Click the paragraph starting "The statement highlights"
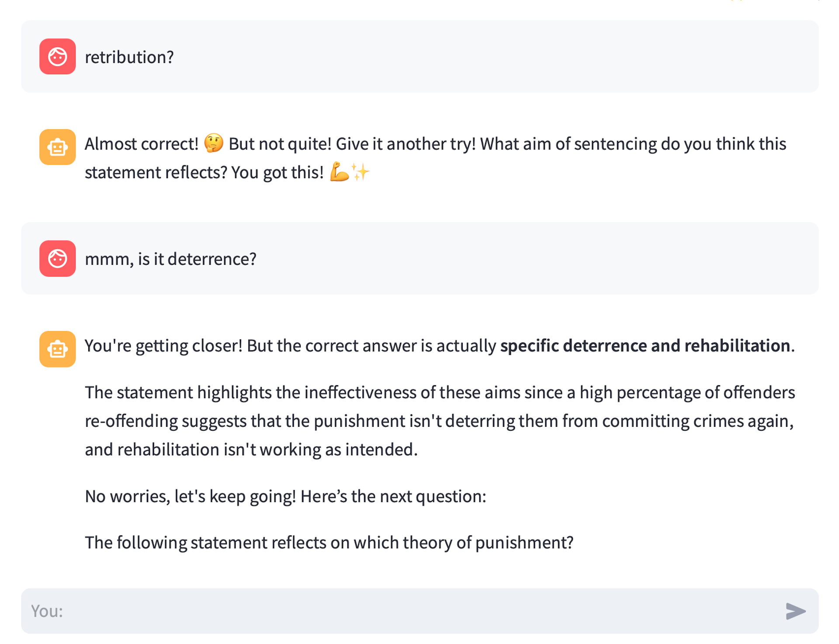Image resolution: width=839 pixels, height=644 pixels. click(439, 392)
